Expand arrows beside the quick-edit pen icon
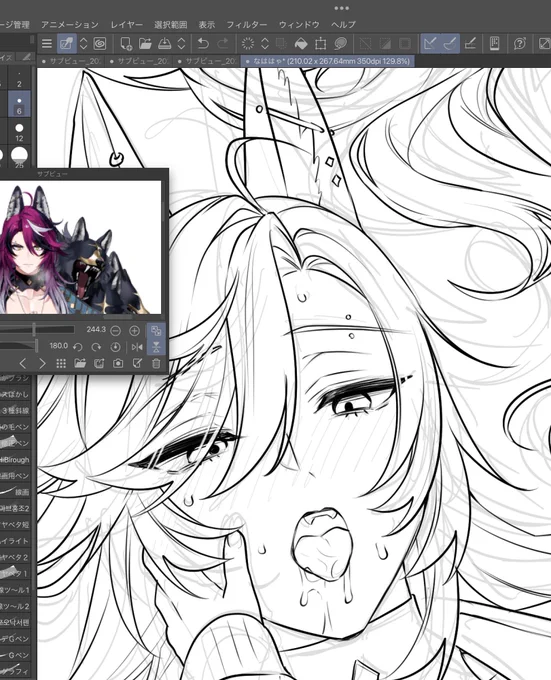 click(x=84, y=43)
